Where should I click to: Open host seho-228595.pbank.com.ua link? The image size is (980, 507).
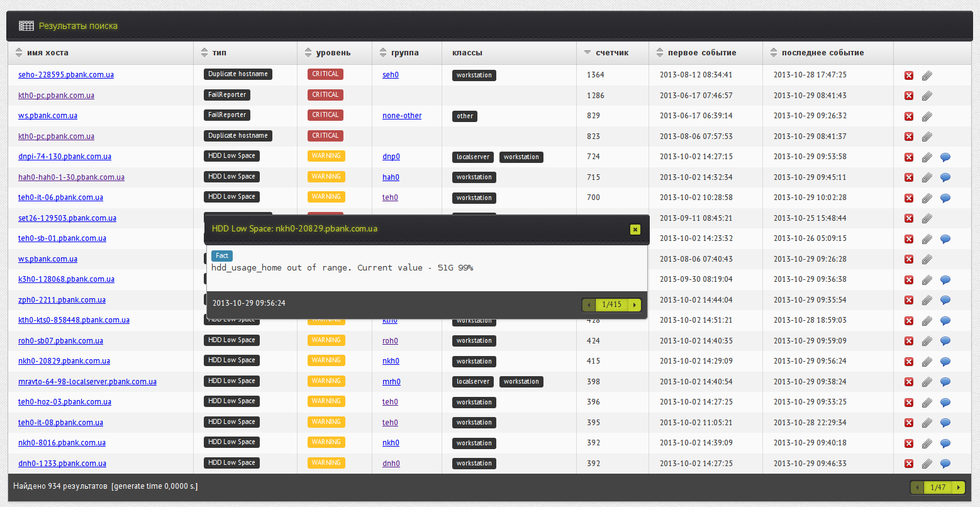click(66, 75)
